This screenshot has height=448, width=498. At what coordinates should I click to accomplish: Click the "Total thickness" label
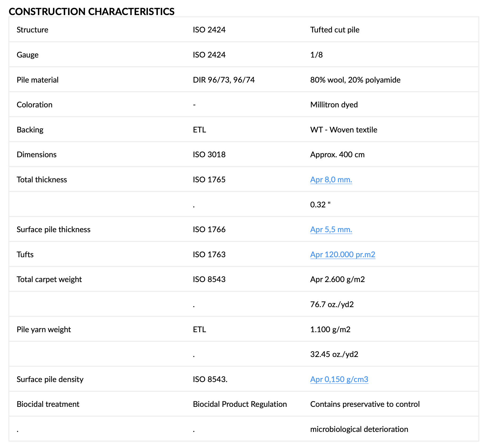[x=42, y=180]
